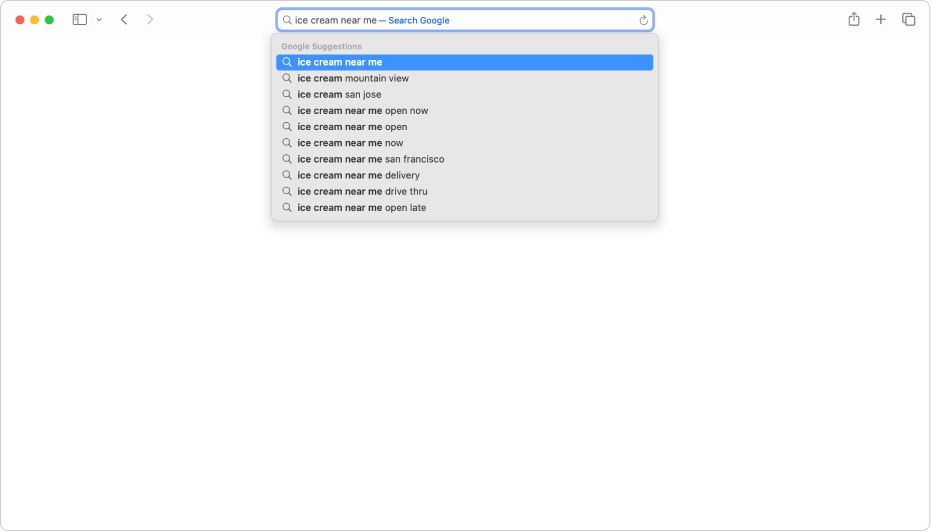Screen dimensions: 932x532
Task: Go back to the previous page
Action: 124,20
